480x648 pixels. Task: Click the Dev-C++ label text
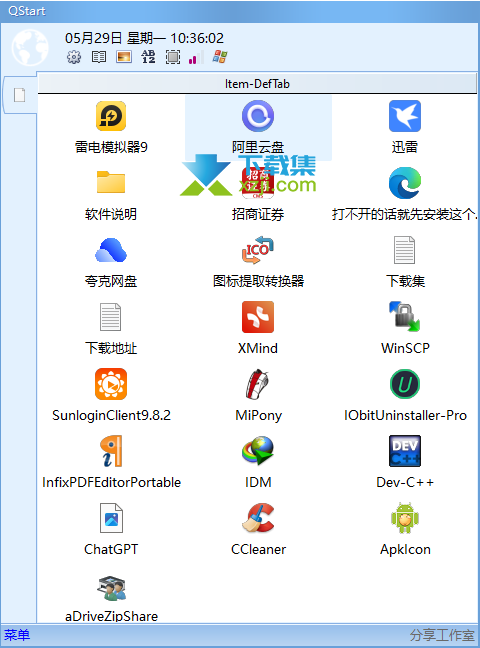pyautogui.click(x=405, y=482)
